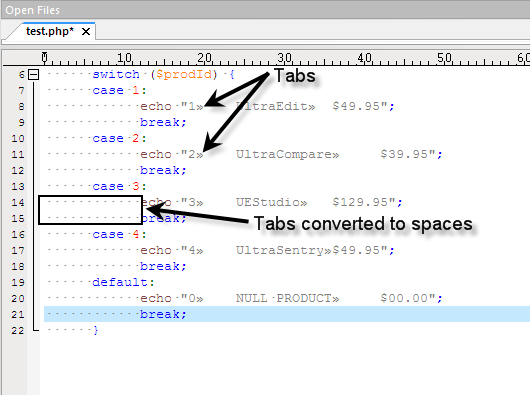
Task: Click line number 6 in gutter
Action: 22,75
